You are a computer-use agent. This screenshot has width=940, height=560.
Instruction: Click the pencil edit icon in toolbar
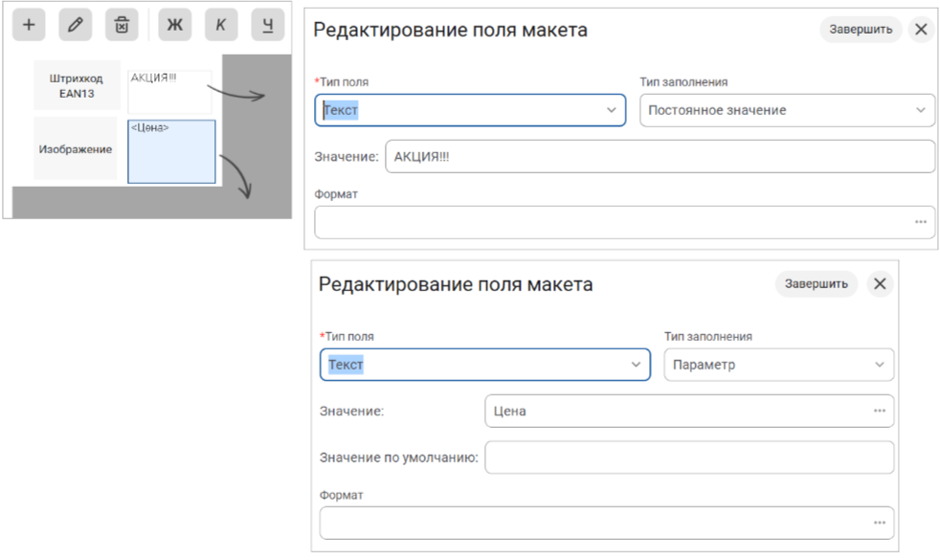coord(76,25)
